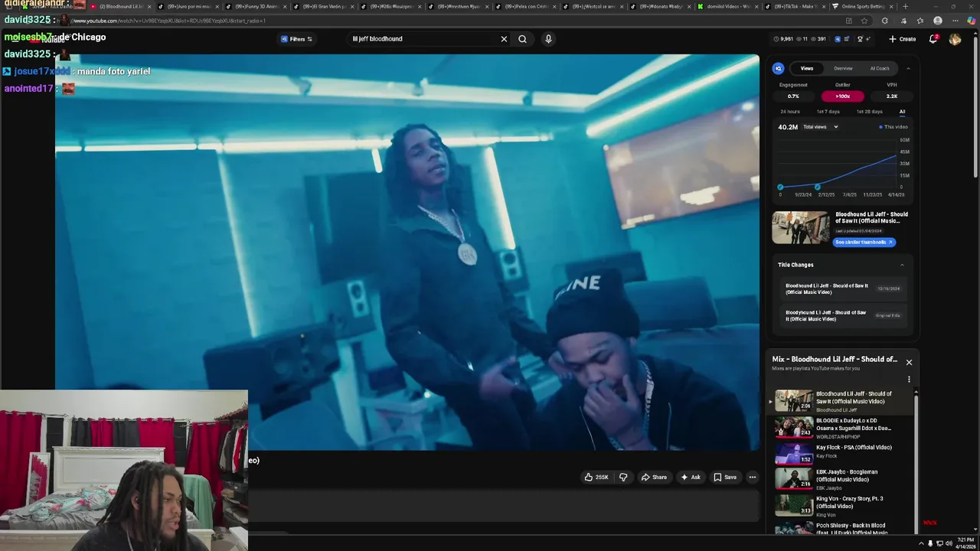Viewport: 980px width, 551px height.
Task: Click the Ask button
Action: [691, 478]
